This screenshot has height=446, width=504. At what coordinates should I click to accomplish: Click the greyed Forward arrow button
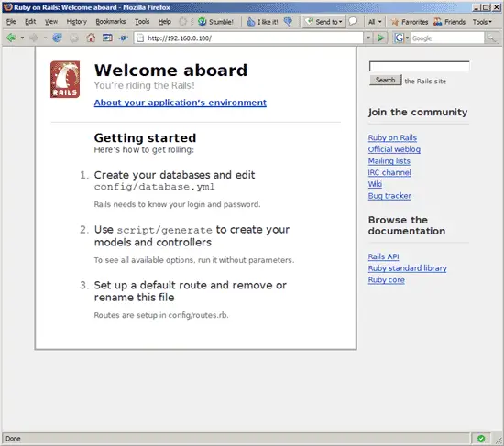pyautogui.click(x=33, y=38)
